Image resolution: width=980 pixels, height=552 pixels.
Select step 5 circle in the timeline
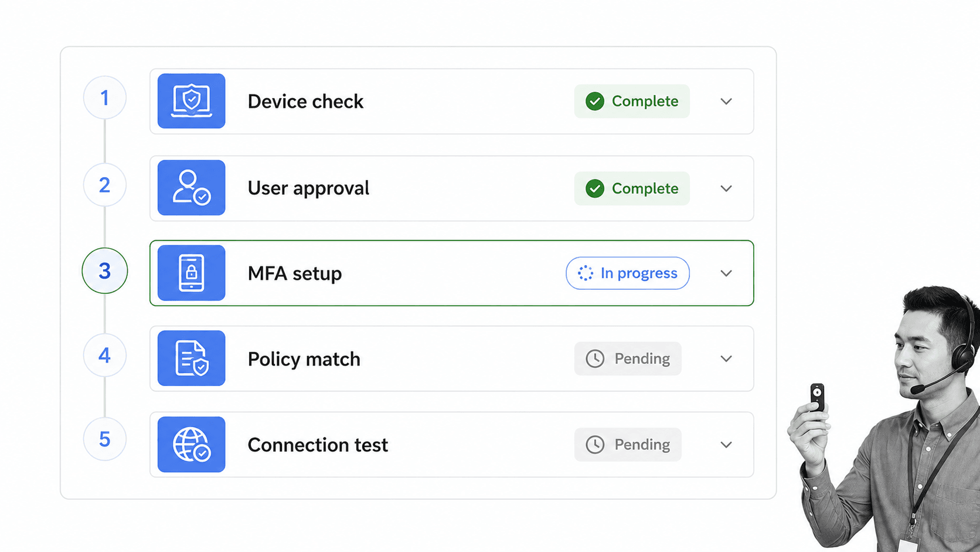105,439
